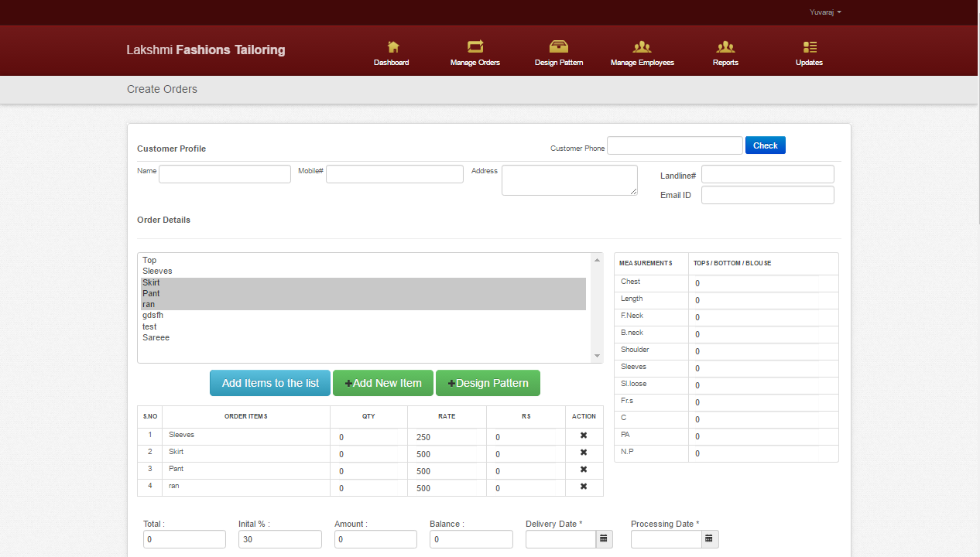The image size is (980, 557).
Task: Remove the Sleeves order row
Action: [x=584, y=436]
